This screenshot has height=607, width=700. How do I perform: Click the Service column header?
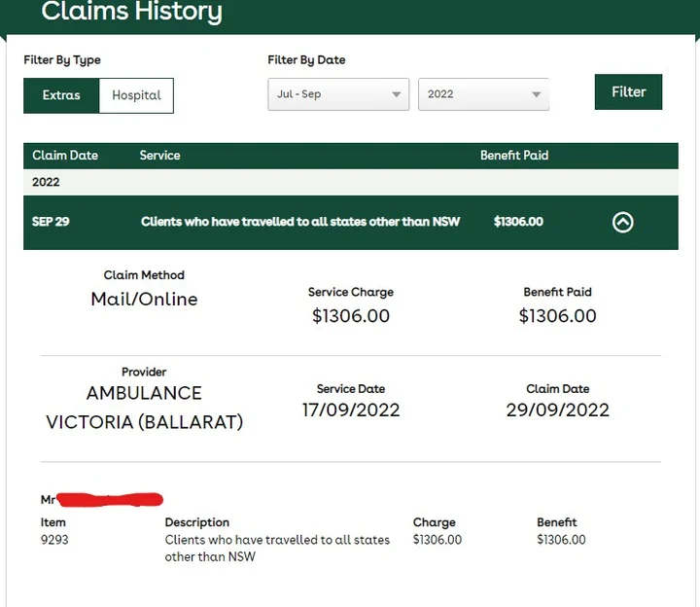159,156
